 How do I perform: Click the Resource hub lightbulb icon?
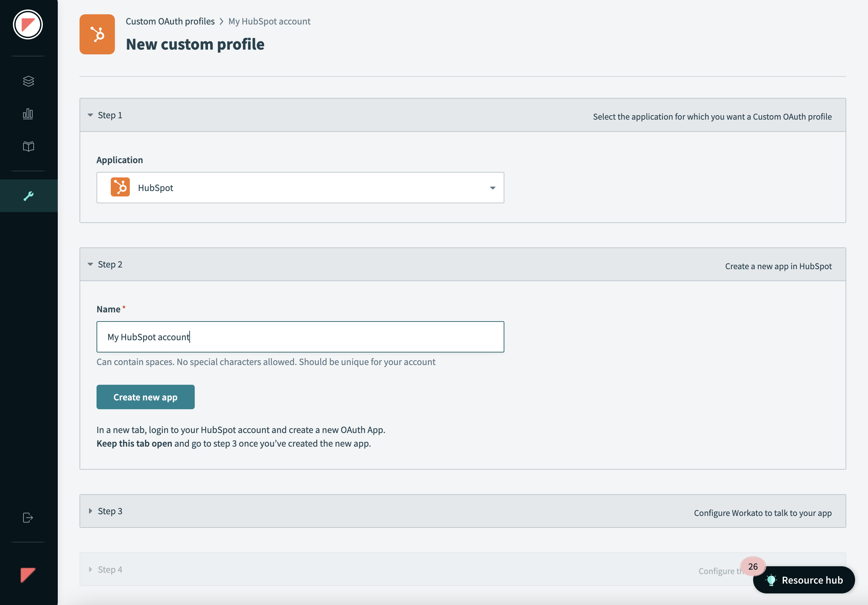click(x=771, y=580)
